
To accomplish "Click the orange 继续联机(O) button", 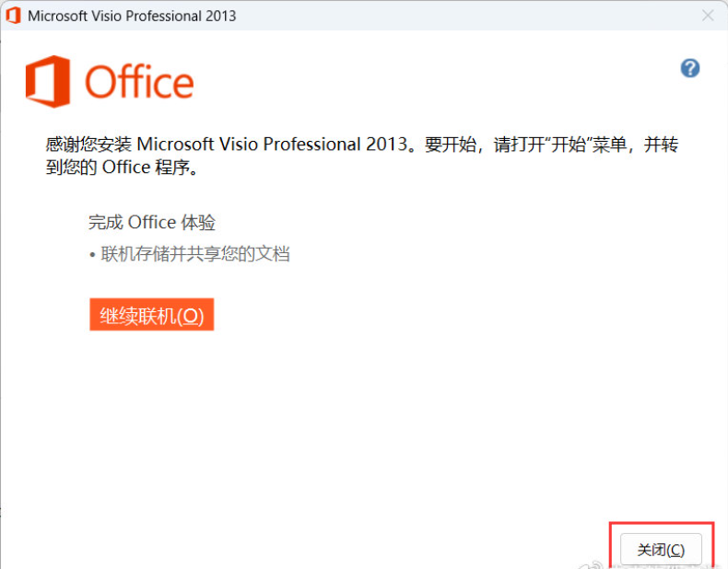I will coord(152,314).
